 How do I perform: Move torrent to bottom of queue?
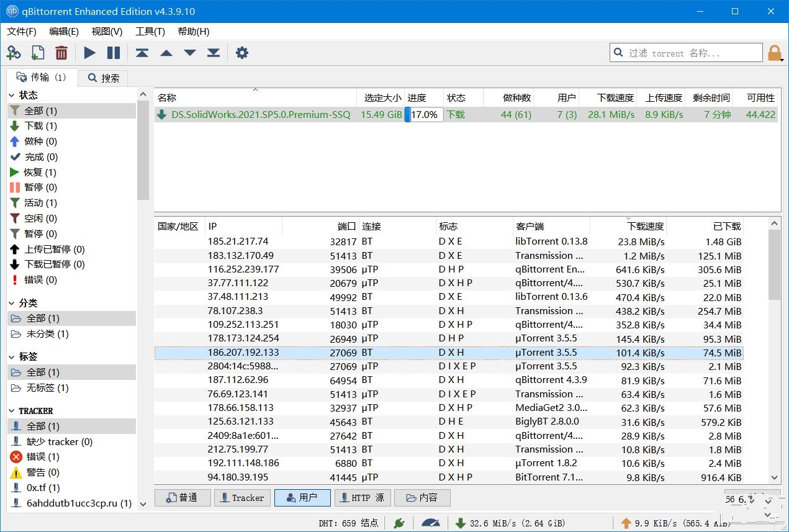[x=214, y=53]
